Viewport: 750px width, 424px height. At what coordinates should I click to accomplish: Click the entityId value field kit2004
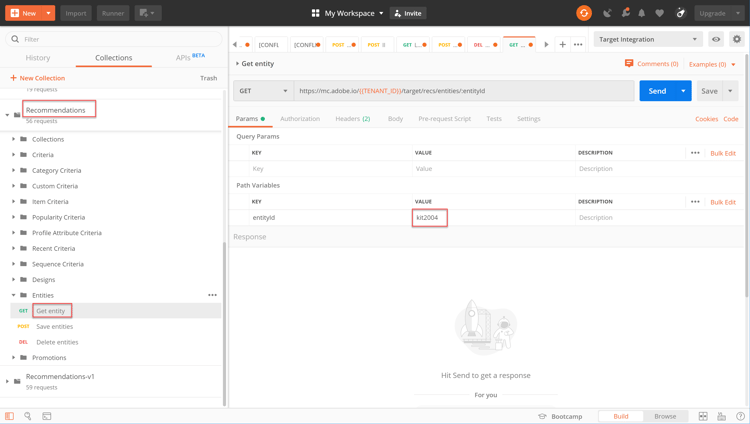pyautogui.click(x=493, y=217)
